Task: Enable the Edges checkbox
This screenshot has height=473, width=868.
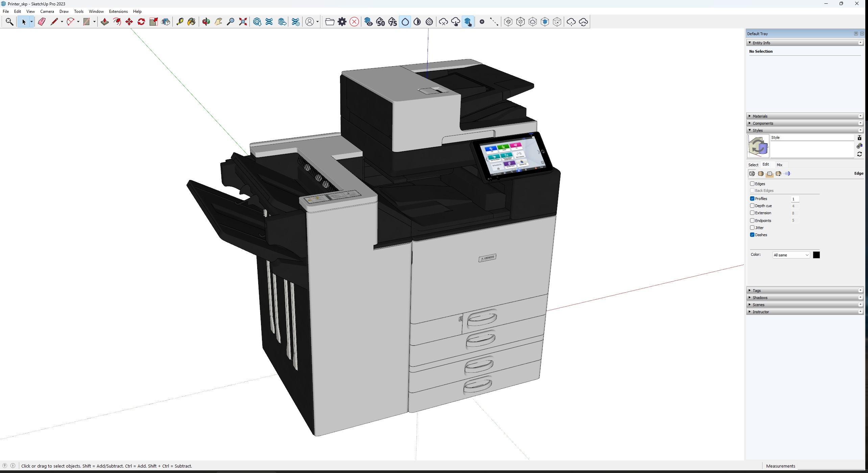Action: (752, 184)
